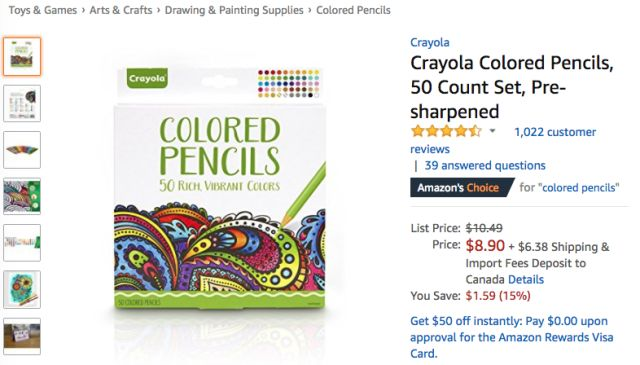Open the colored fish artwork thumbnail

pyautogui.click(x=22, y=196)
